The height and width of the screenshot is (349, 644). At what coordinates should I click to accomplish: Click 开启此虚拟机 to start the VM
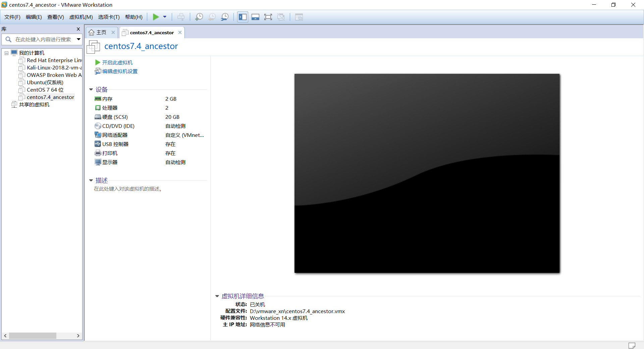(x=117, y=62)
